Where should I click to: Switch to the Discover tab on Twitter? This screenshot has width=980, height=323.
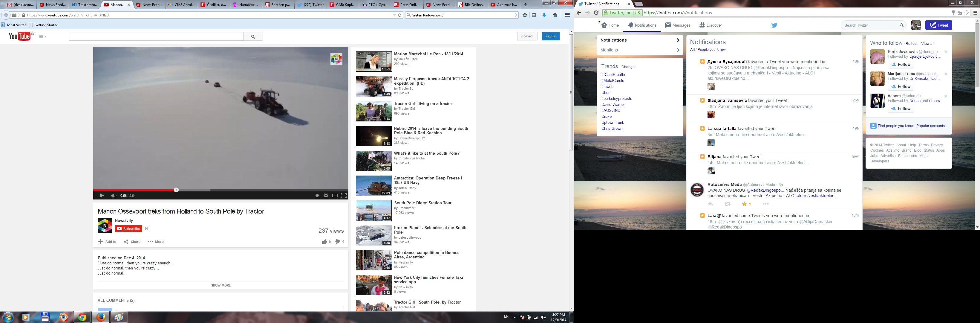click(x=710, y=25)
